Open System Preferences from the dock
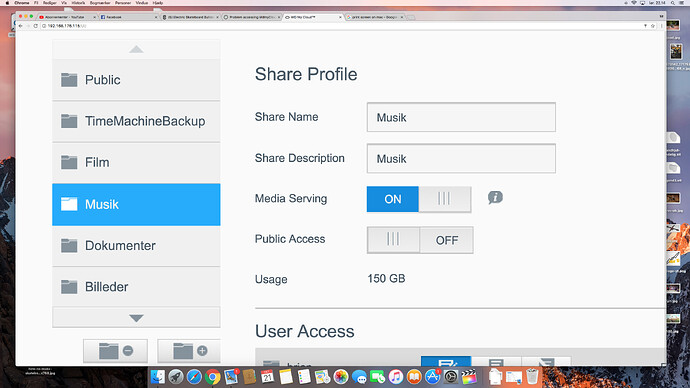Viewport: 690px width, 388px height. click(451, 377)
